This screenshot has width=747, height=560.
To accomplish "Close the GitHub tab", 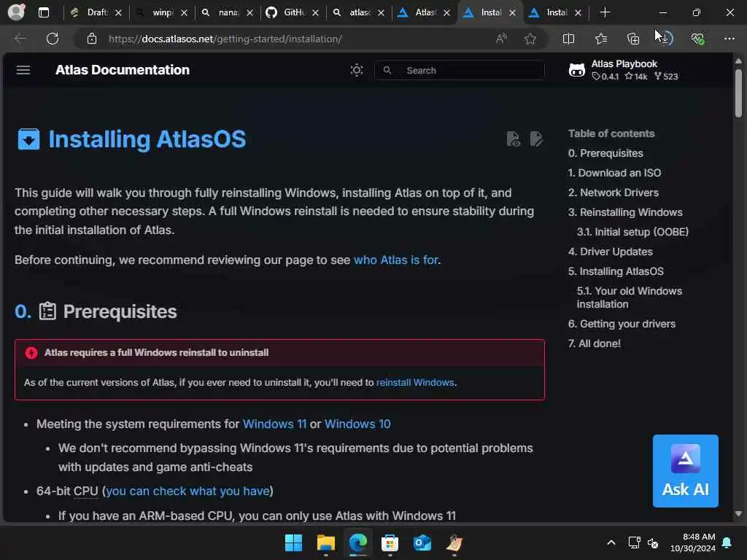I will (315, 13).
